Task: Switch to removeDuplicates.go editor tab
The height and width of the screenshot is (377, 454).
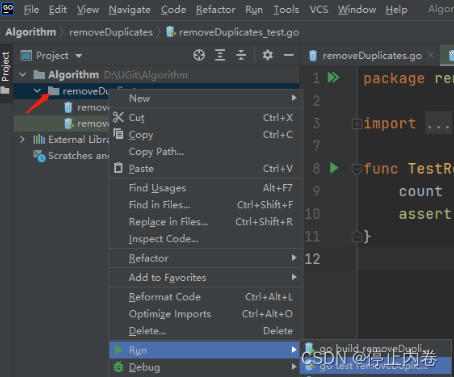Action: click(370, 55)
